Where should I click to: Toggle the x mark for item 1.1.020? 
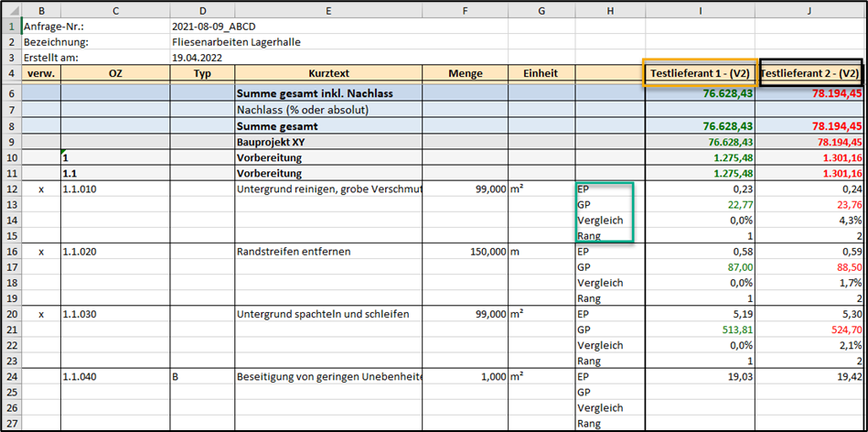click(41, 252)
